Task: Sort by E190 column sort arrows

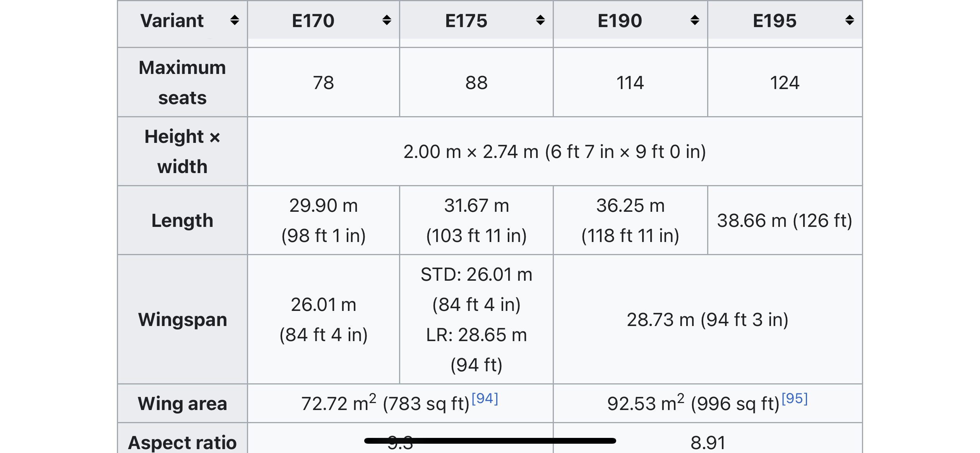Action: (695, 20)
